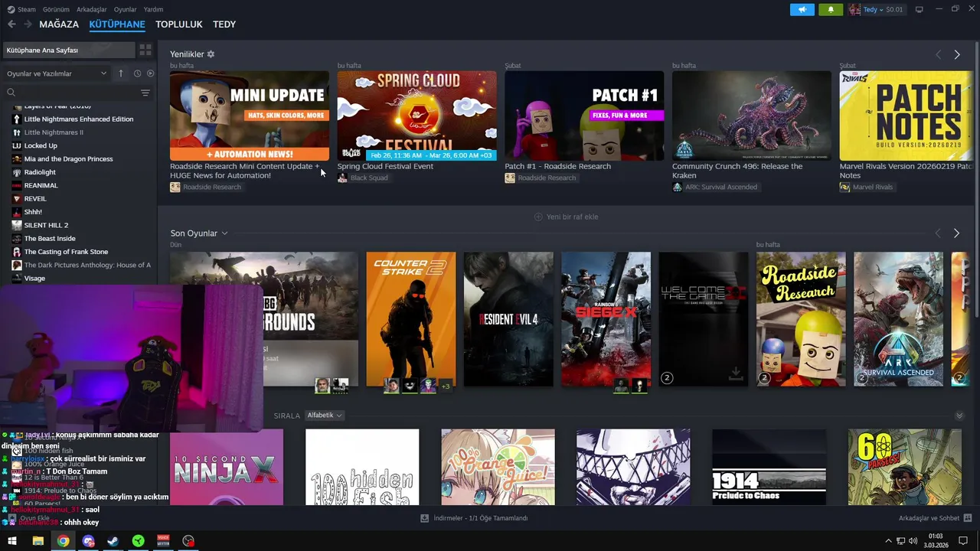This screenshot has height=551, width=980.
Task: Show next Yenilikler news items arrow
Action: (x=956, y=54)
